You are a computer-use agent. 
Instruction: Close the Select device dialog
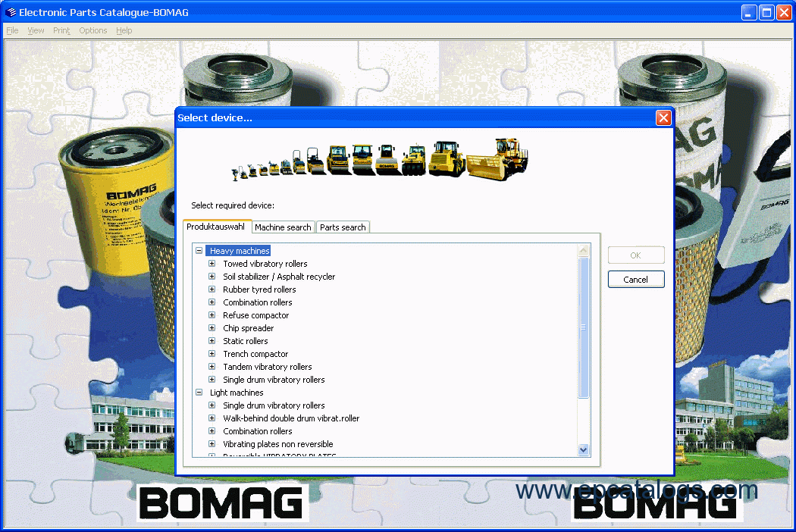click(663, 117)
